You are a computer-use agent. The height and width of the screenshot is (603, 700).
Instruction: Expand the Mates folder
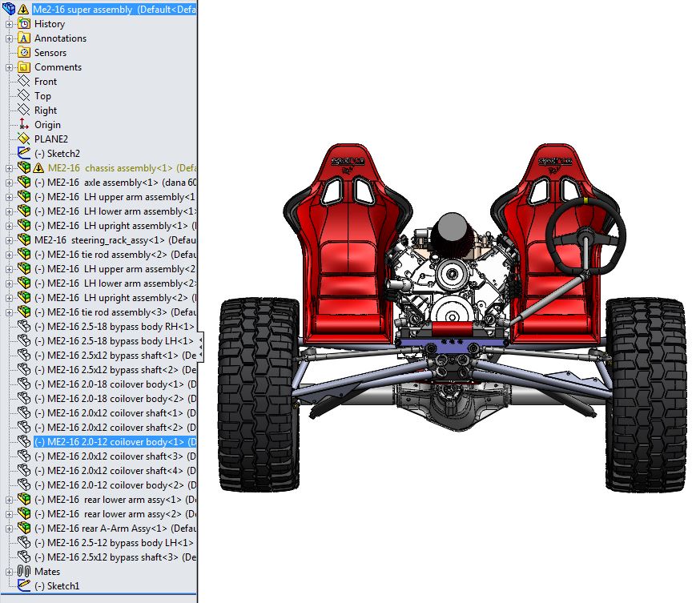pos(10,572)
